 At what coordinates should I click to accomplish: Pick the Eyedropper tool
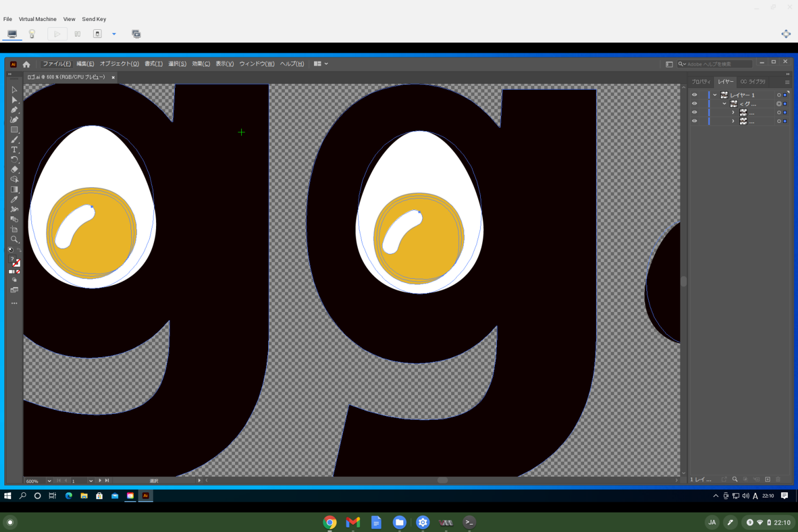[14, 200]
